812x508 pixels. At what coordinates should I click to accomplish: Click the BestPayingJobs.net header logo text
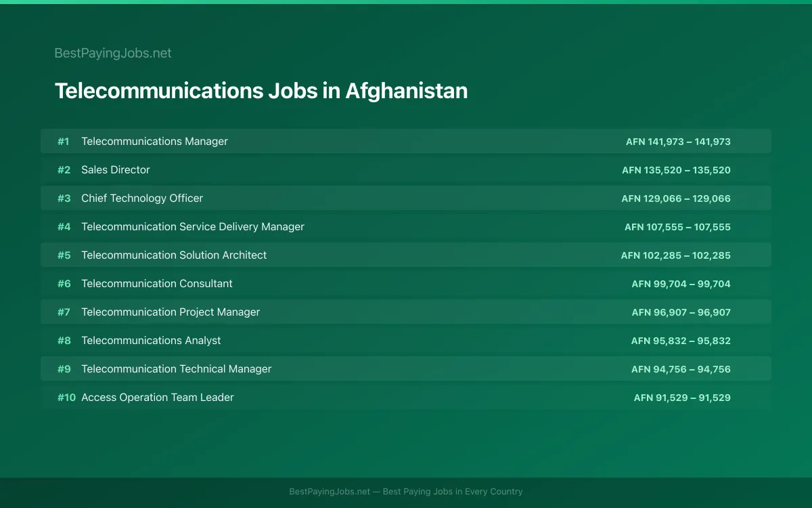(113, 53)
